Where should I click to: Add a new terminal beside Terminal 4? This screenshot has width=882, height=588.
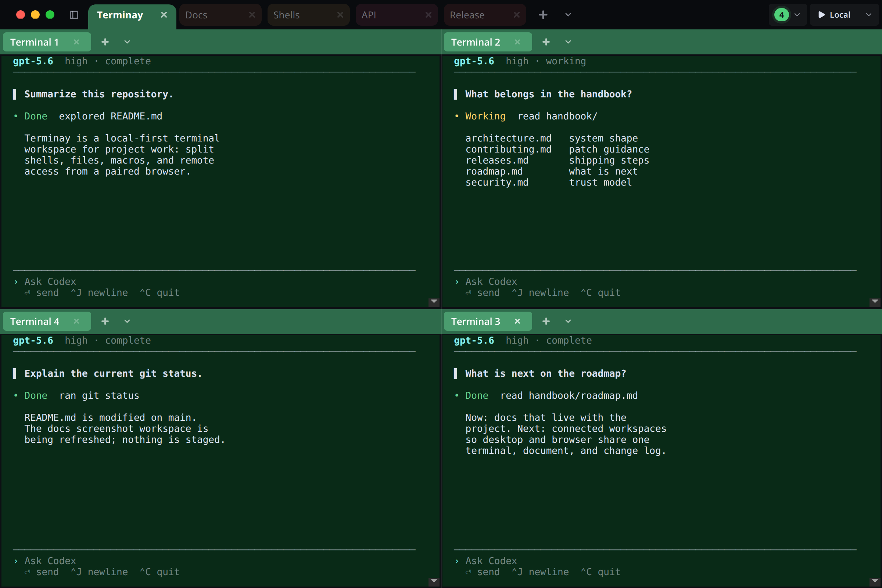(x=105, y=321)
